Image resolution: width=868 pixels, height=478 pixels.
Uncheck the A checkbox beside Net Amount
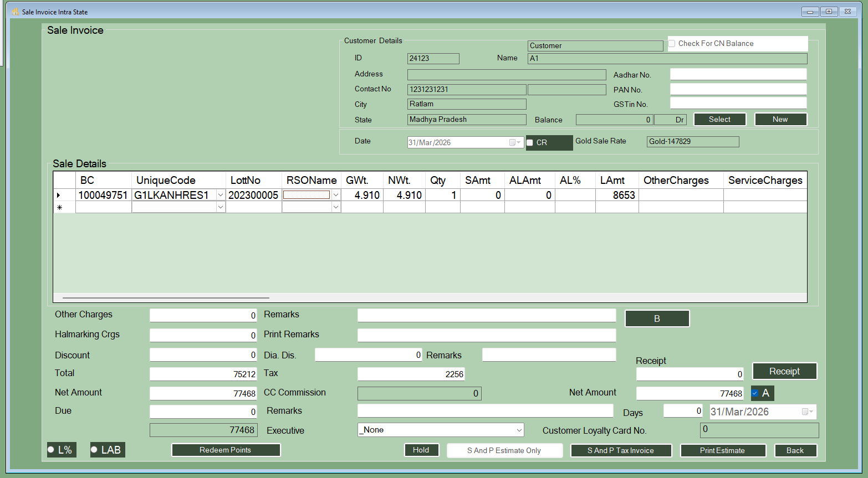(755, 393)
